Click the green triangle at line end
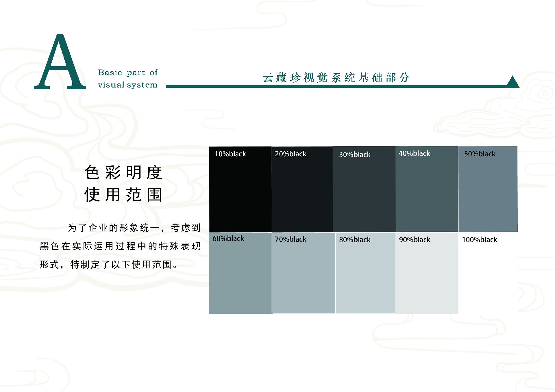 click(513, 82)
